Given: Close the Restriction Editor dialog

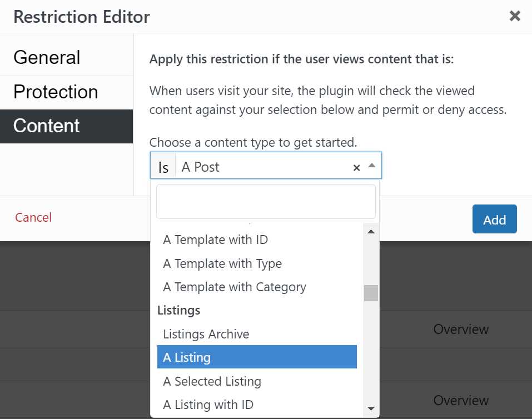Looking at the screenshot, I should pos(515,16).
